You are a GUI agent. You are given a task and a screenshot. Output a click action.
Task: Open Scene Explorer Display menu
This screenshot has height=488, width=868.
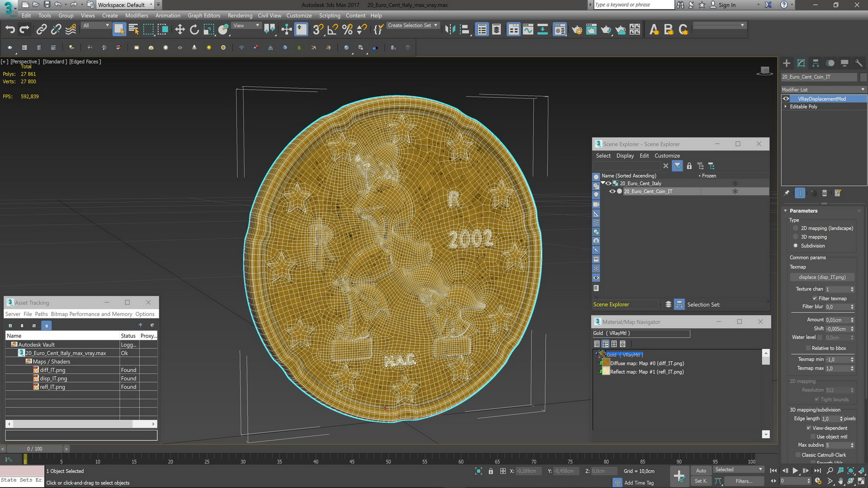point(625,156)
